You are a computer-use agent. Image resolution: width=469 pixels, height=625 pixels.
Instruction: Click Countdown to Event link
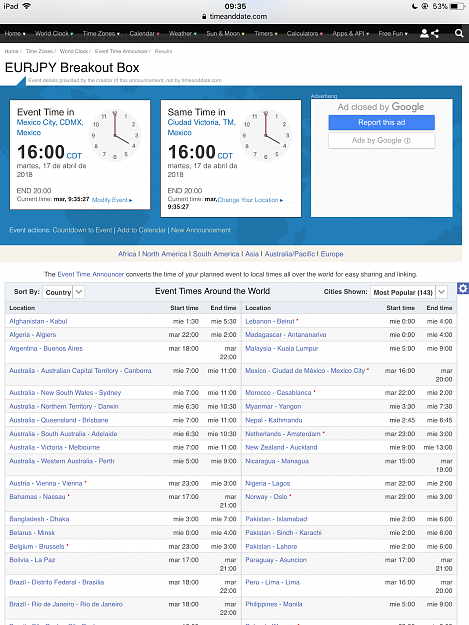coord(82,230)
